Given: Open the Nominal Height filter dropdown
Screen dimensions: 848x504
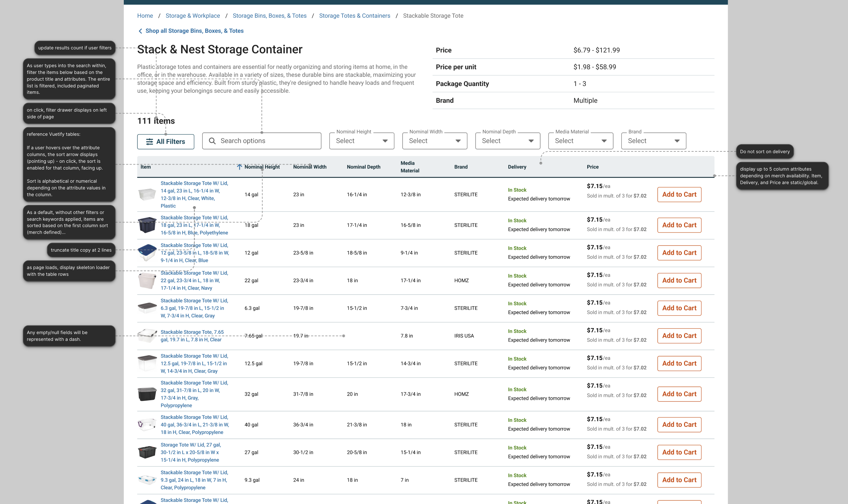Looking at the screenshot, I should pos(361,141).
